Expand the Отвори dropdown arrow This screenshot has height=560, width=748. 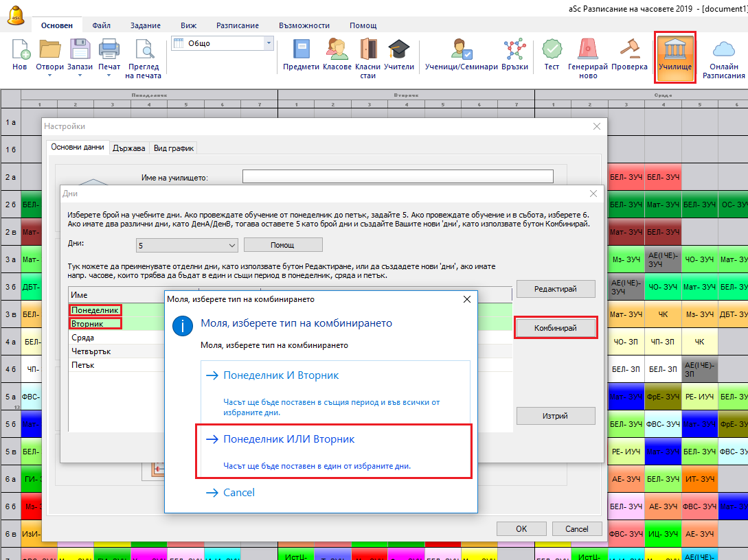[49, 75]
